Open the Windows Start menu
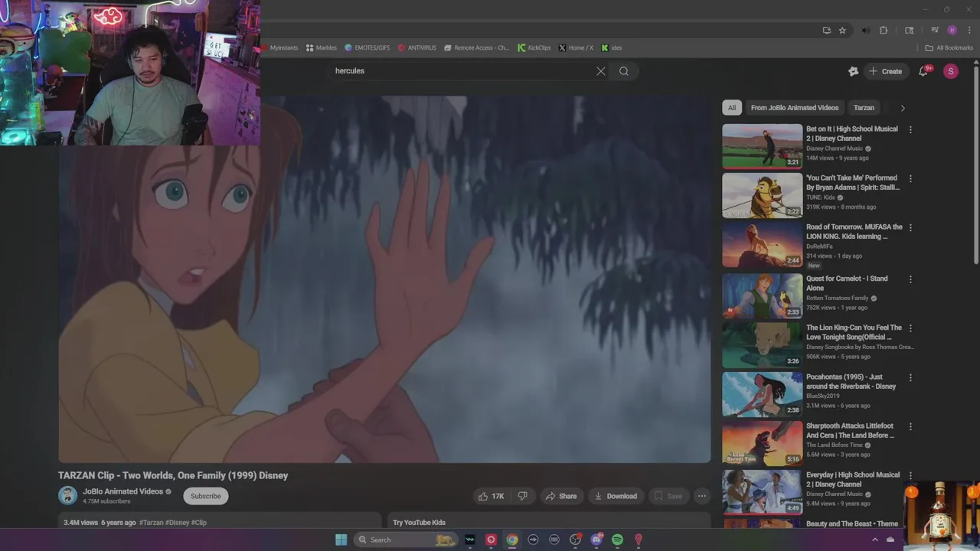Viewport: 980px width, 551px height. pos(341,540)
